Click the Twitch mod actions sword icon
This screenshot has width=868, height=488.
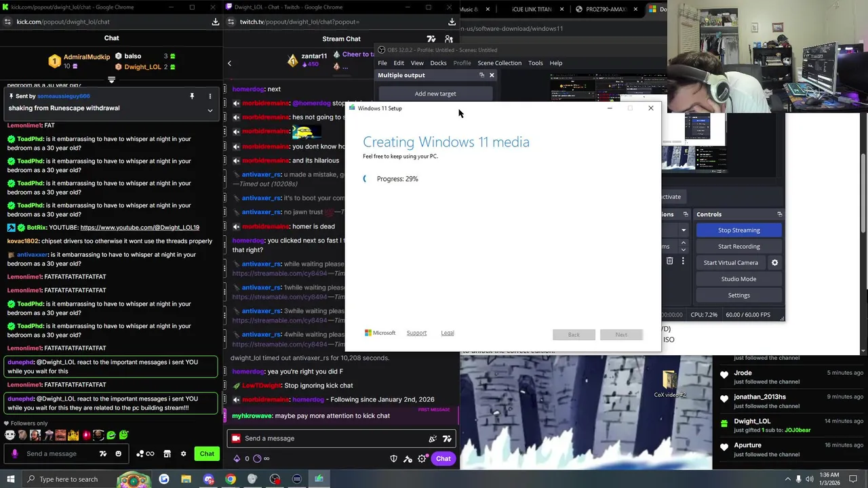[408, 459]
